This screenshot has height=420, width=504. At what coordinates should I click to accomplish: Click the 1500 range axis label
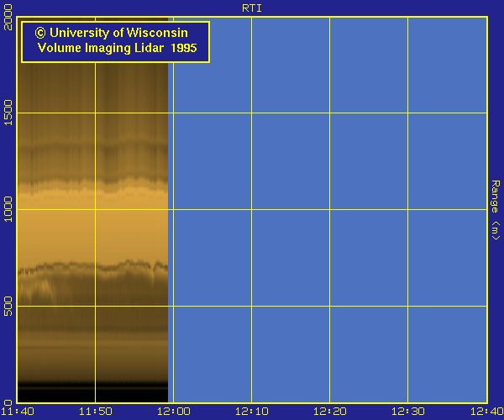pyautogui.click(x=8, y=113)
